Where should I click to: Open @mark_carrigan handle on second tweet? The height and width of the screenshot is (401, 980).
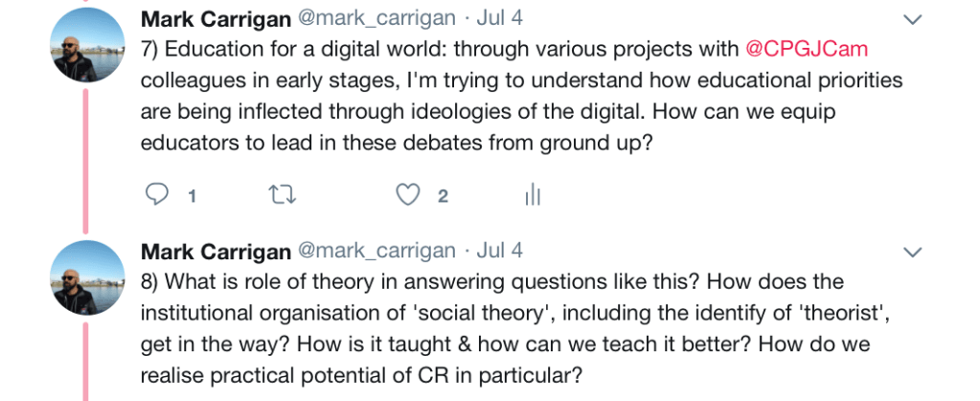pos(377,252)
